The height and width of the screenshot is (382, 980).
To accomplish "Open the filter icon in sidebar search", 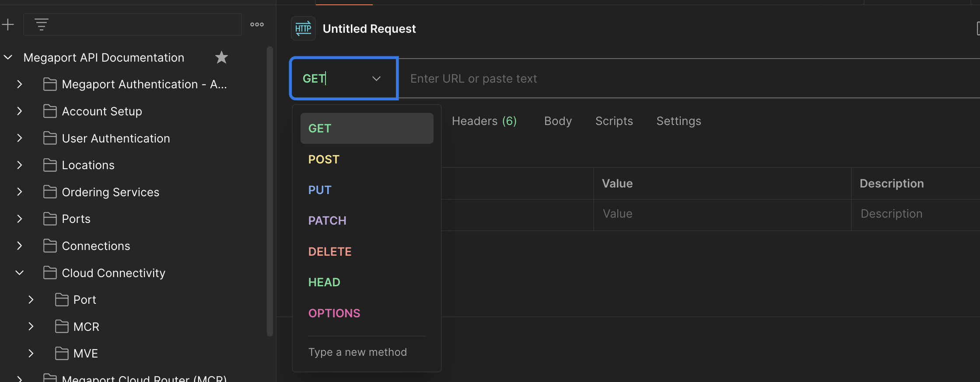I will (42, 24).
